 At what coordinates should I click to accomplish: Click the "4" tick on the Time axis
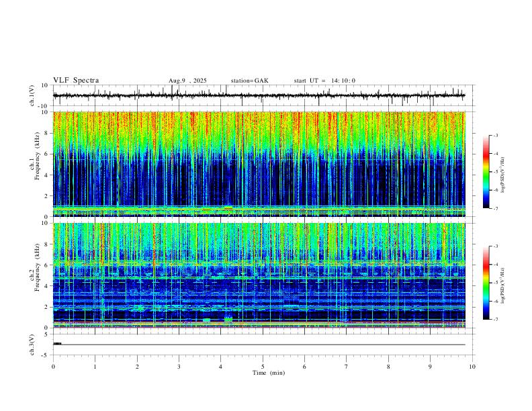(x=221, y=367)
